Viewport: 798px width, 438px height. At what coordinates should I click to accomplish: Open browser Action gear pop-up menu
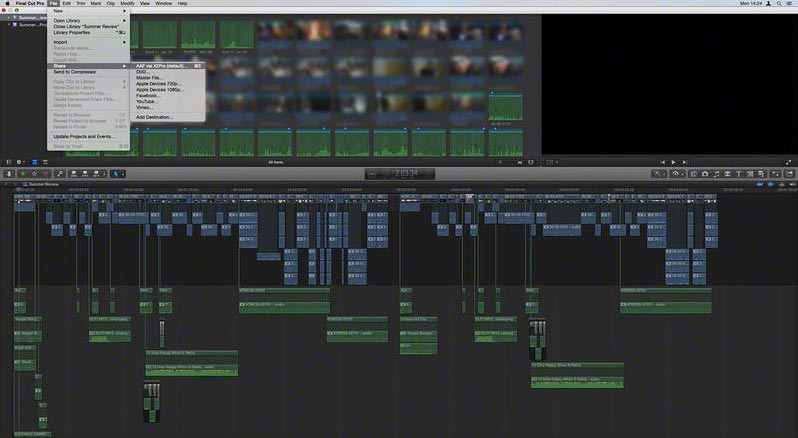tap(20, 162)
